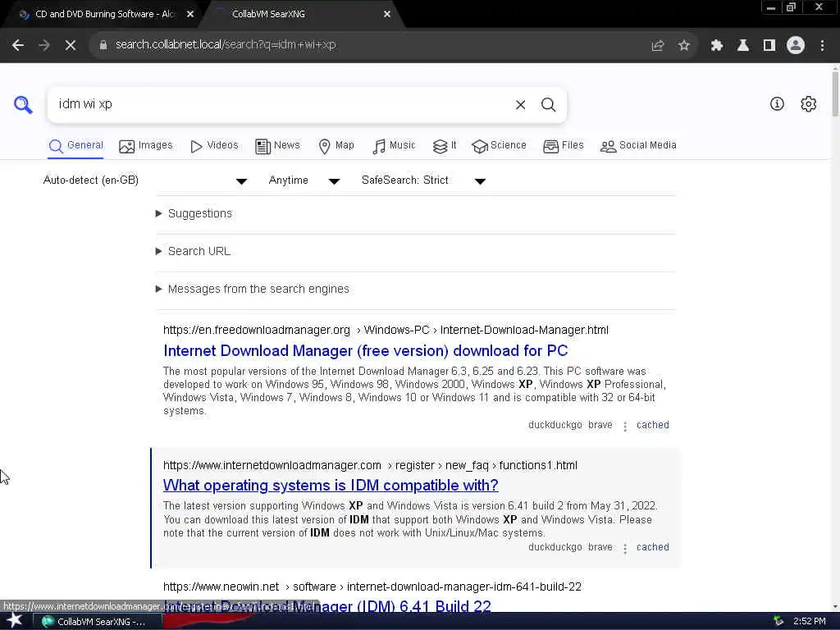Open the About info icon

[x=777, y=104]
